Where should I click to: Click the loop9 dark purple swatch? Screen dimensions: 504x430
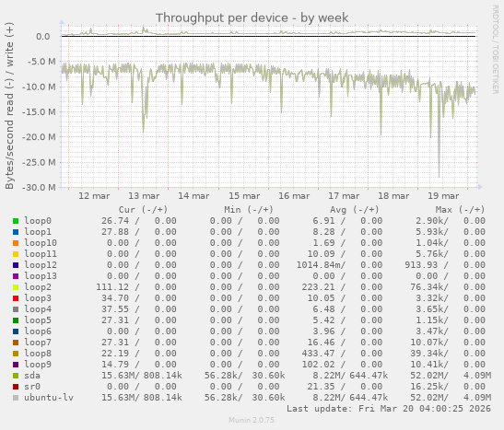point(16,365)
